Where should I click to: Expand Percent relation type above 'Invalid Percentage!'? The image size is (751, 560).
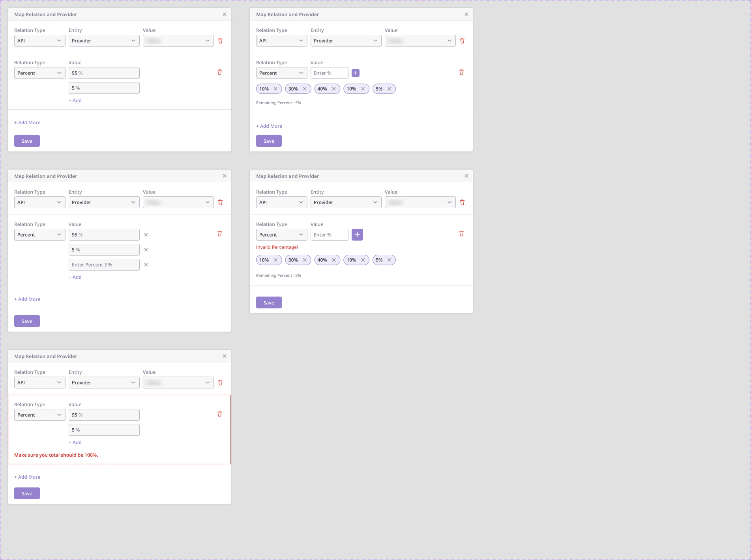282,235
